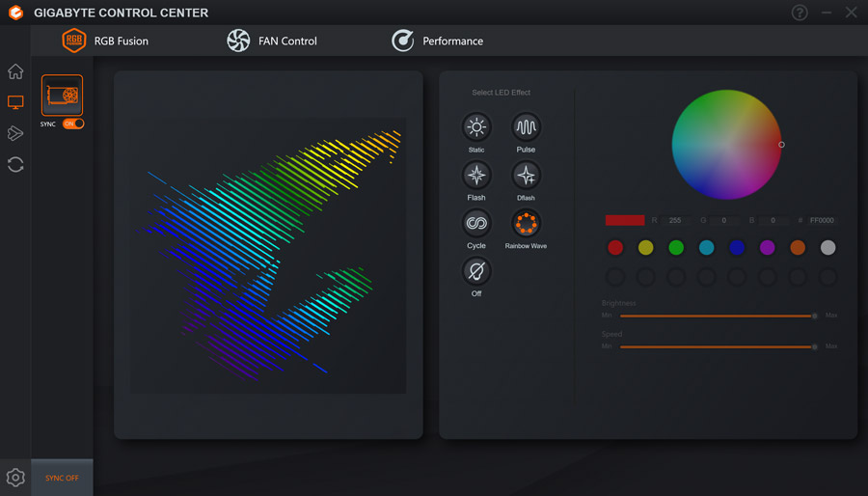Viewport: 868px width, 496px height.
Task: Open the help question mark icon
Action: 800,13
